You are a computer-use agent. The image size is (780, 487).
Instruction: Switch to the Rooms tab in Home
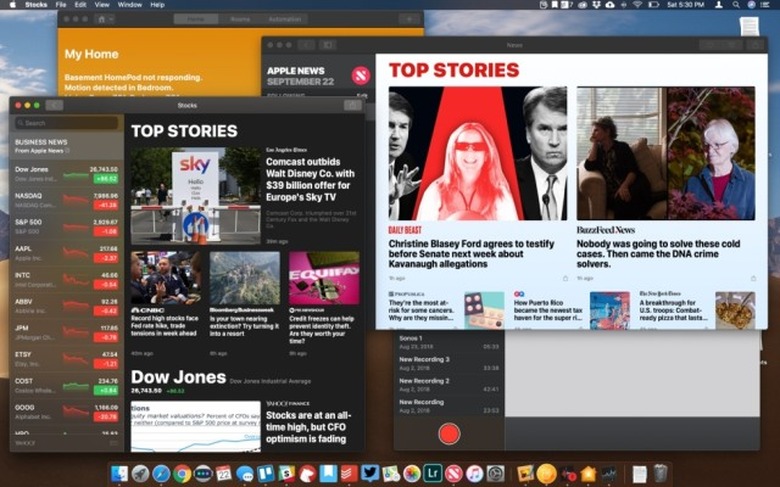pos(241,19)
